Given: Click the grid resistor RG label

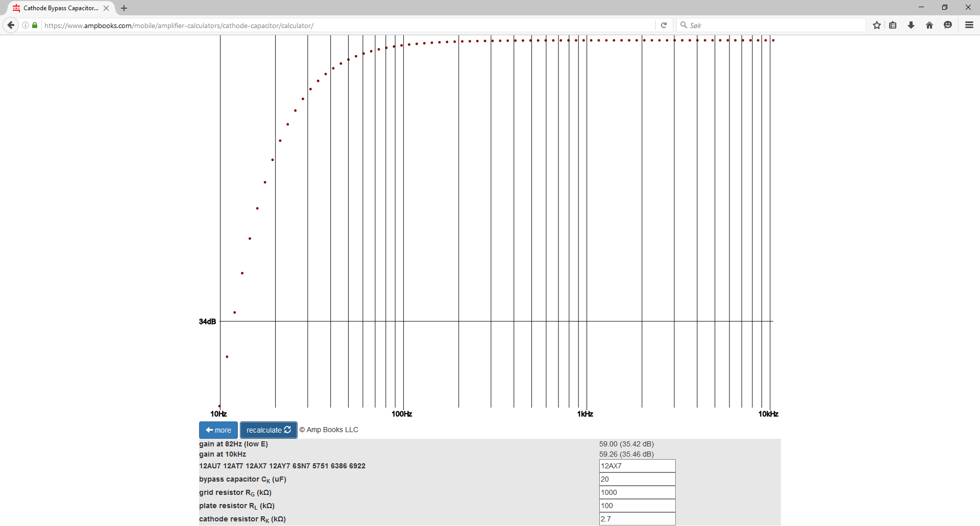Looking at the screenshot, I should 235,493.
